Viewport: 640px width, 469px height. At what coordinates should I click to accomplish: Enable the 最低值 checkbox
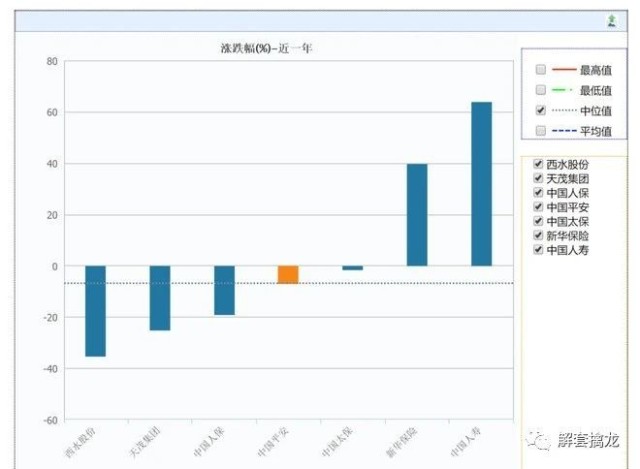click(541, 90)
